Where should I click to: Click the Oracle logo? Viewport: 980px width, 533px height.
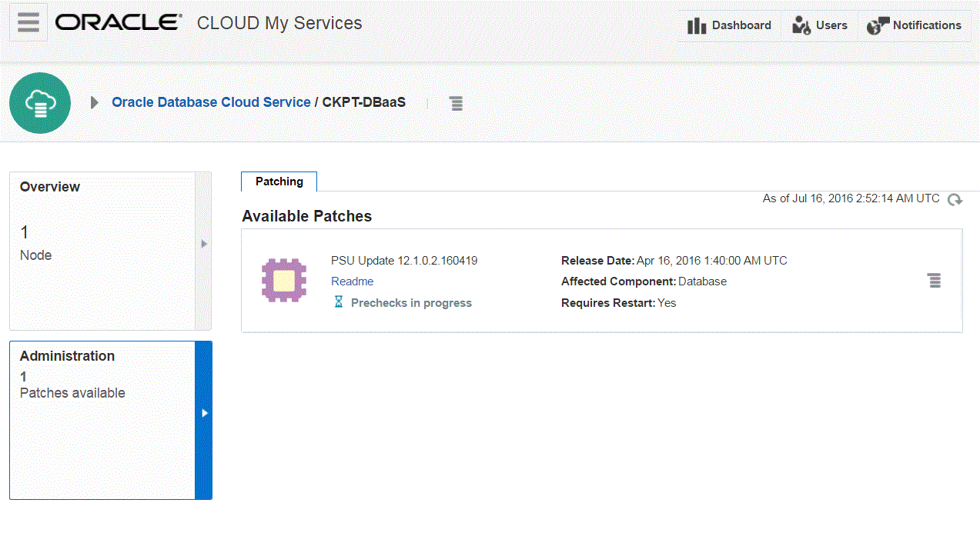[x=118, y=23]
